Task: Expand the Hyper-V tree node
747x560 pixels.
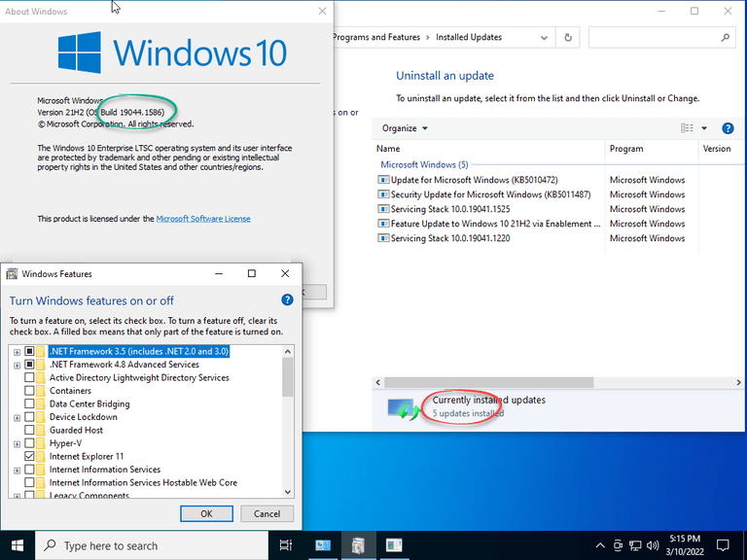Action: [17, 443]
